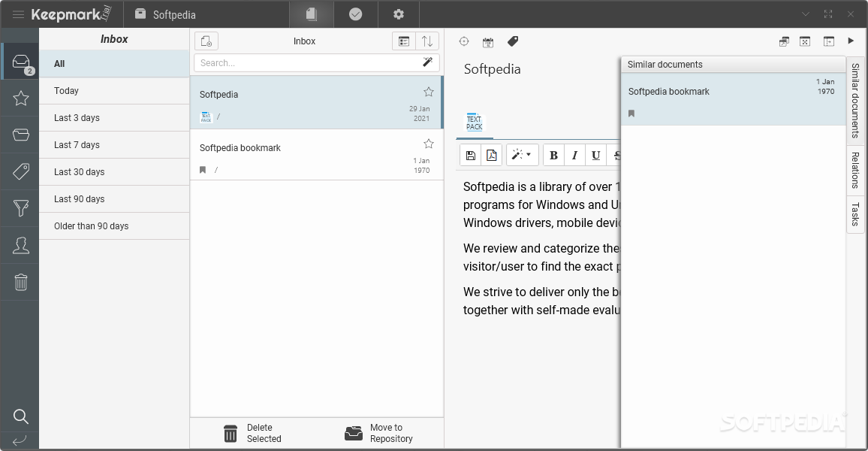868x451 pixels.
Task: Open the TEXT PACK document tab
Action: 474,123
